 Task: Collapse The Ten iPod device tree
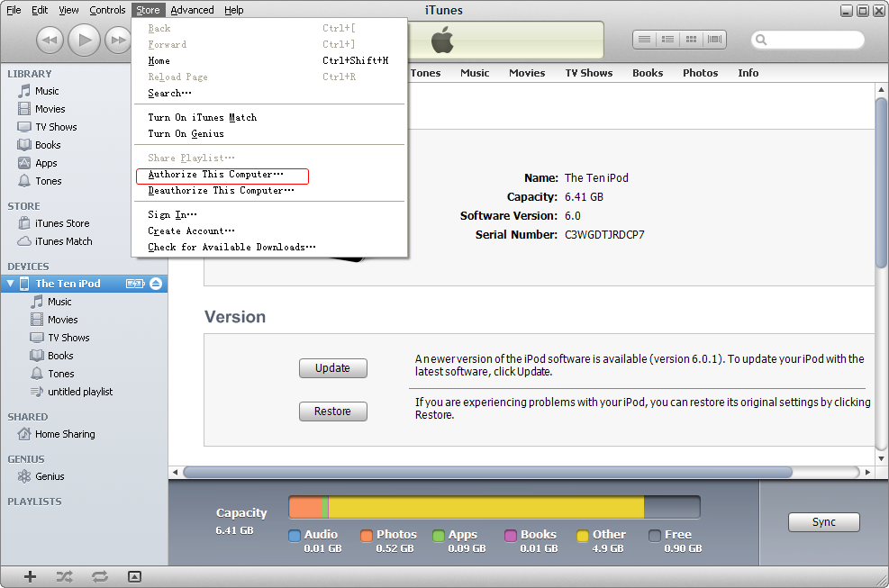pyautogui.click(x=10, y=284)
